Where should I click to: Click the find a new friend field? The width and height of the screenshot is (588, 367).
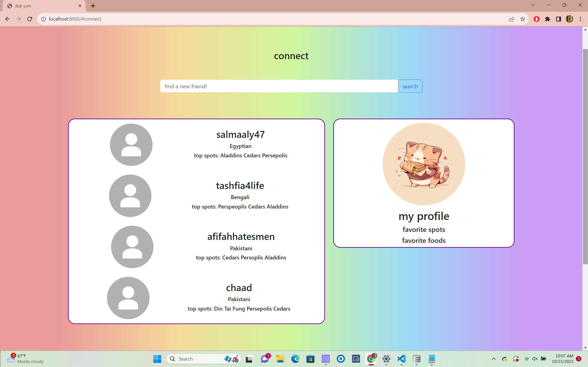click(x=279, y=86)
